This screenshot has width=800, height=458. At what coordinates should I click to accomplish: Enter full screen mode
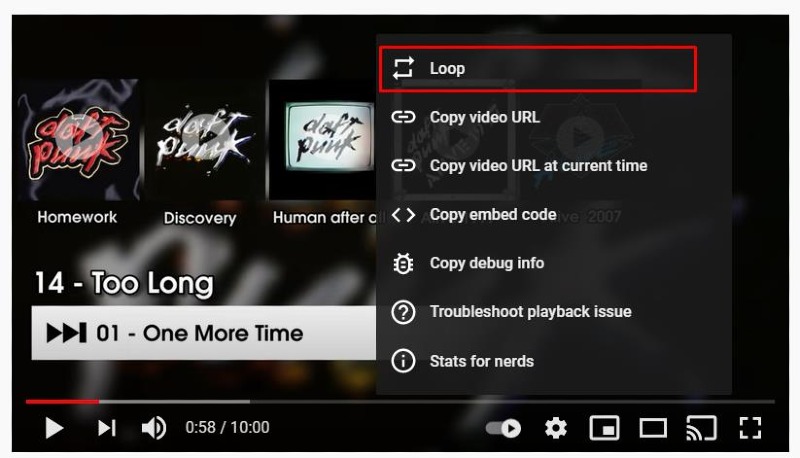(751, 428)
